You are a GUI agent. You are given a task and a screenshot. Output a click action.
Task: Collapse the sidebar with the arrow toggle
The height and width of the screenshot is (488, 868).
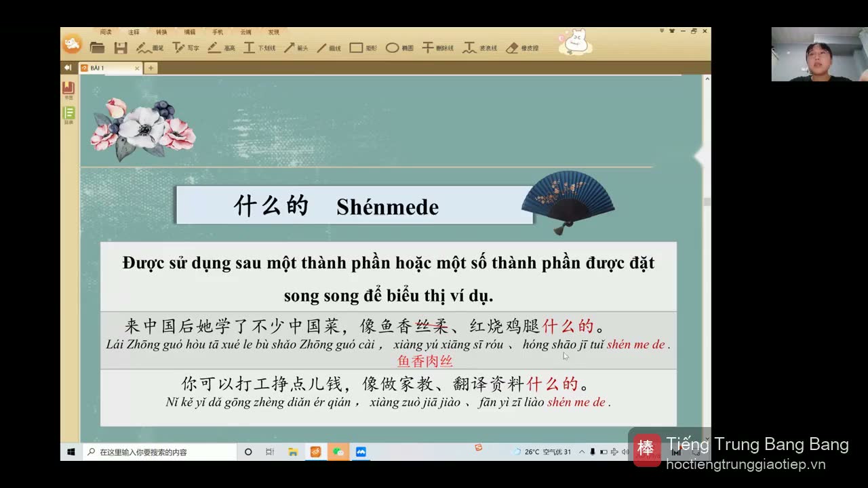tap(68, 68)
